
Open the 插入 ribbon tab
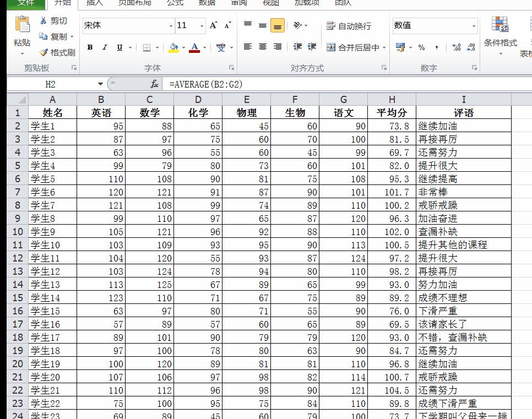pyautogui.click(x=94, y=3)
